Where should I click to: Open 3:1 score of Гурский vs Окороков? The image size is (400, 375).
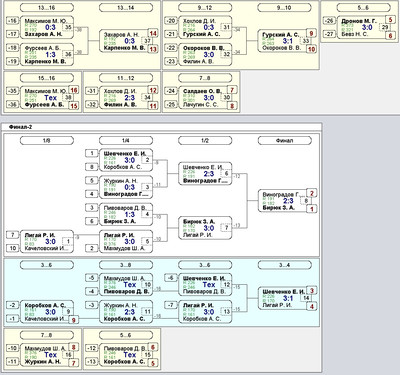[x=288, y=41]
